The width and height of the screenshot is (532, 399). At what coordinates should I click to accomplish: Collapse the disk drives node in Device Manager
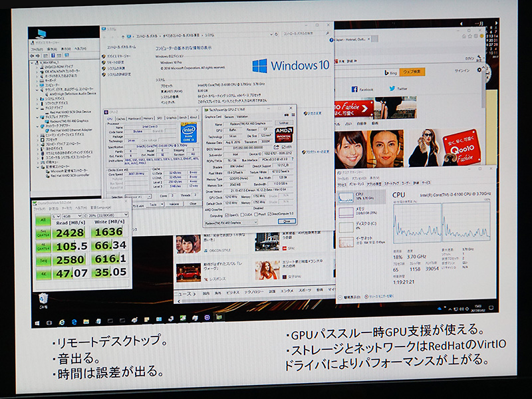[38, 108]
